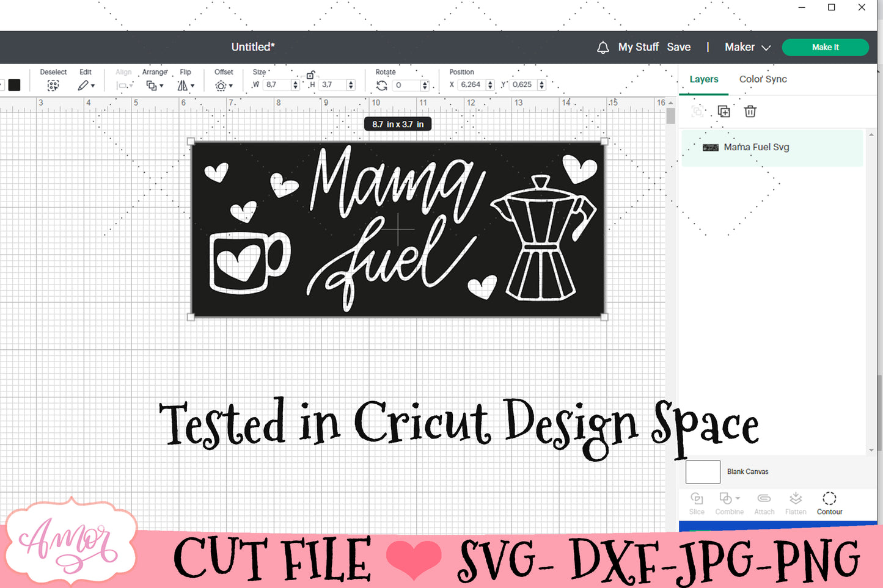Click the greyed Group layers icon
This screenshot has height=588, width=883.
697,111
